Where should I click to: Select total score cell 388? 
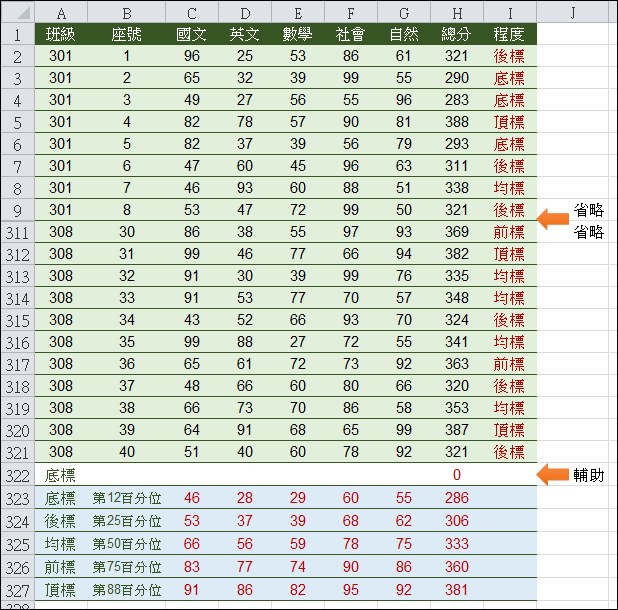(x=457, y=122)
